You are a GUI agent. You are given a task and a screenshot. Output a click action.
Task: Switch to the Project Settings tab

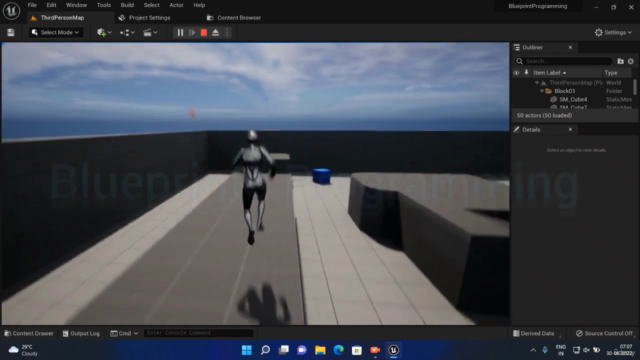tap(144, 18)
